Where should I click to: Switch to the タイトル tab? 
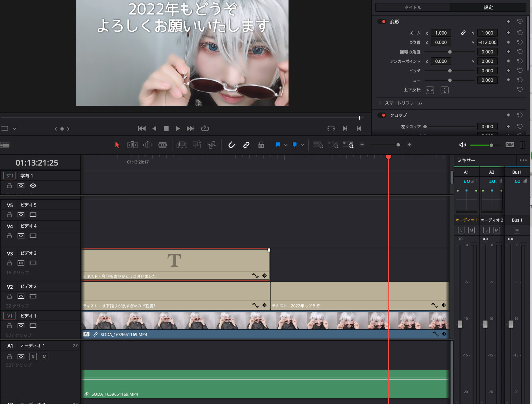413,7
